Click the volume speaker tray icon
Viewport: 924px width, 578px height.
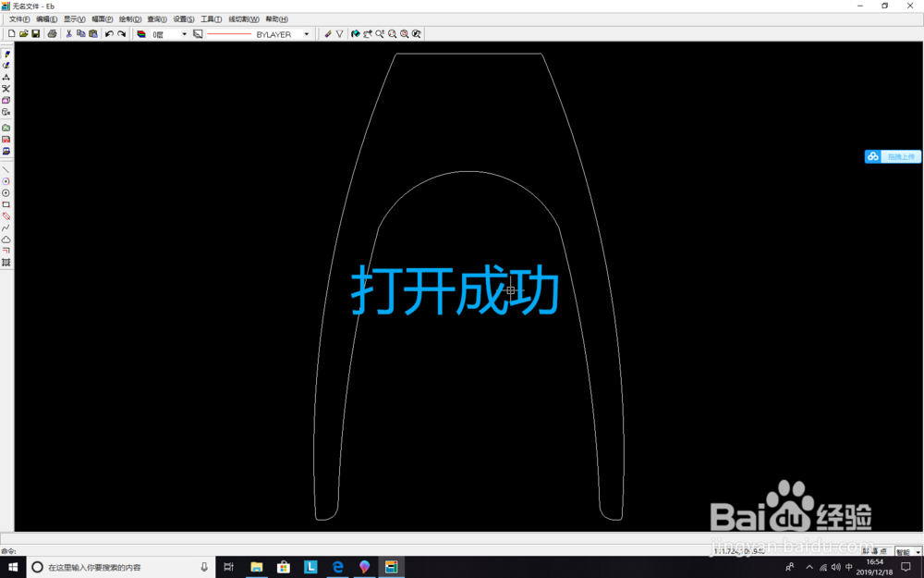click(x=835, y=568)
